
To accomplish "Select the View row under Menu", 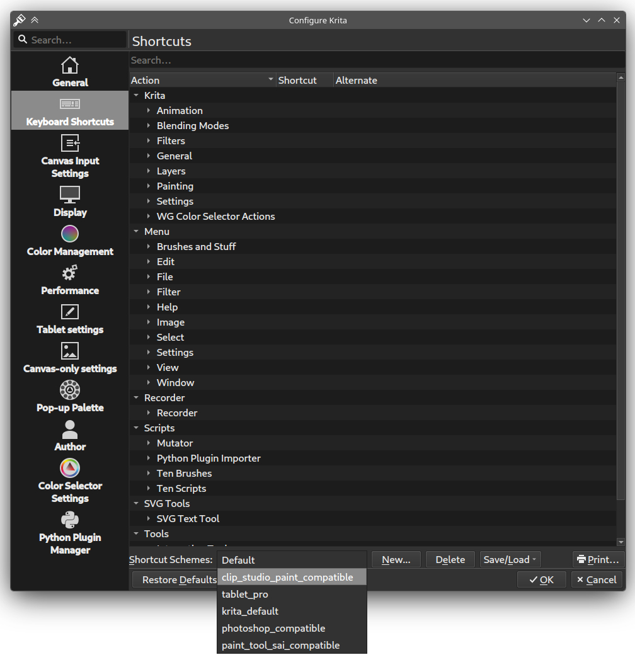I will coord(372,367).
